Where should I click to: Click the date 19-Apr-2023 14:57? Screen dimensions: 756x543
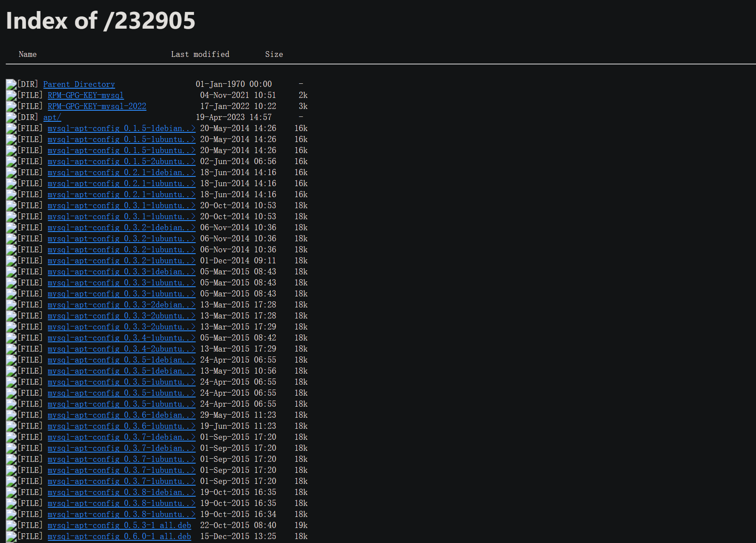click(x=234, y=117)
